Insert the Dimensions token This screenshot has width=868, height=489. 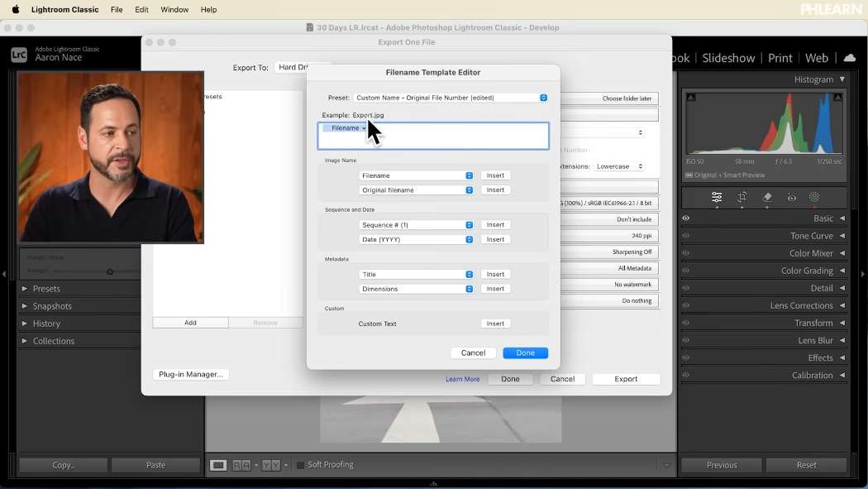click(x=495, y=289)
